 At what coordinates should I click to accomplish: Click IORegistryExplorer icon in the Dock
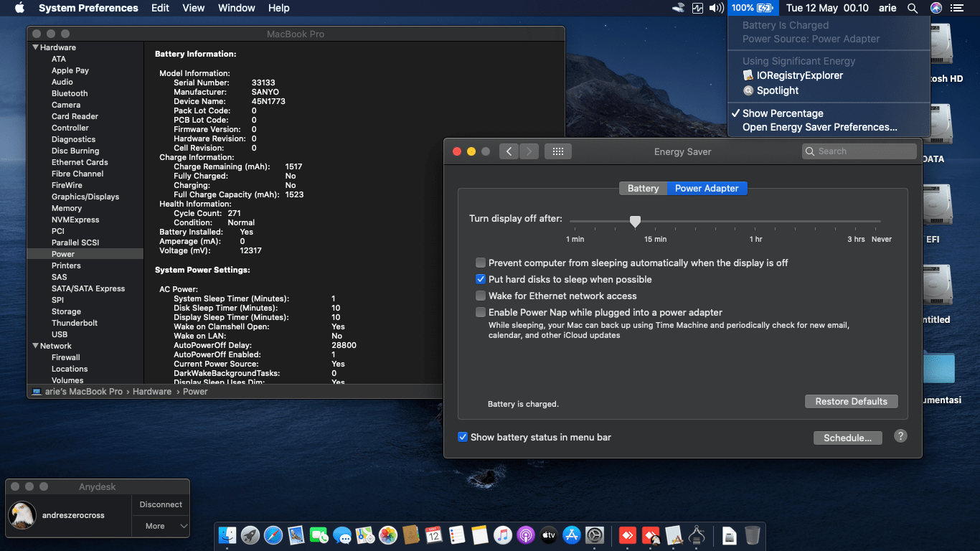click(674, 535)
